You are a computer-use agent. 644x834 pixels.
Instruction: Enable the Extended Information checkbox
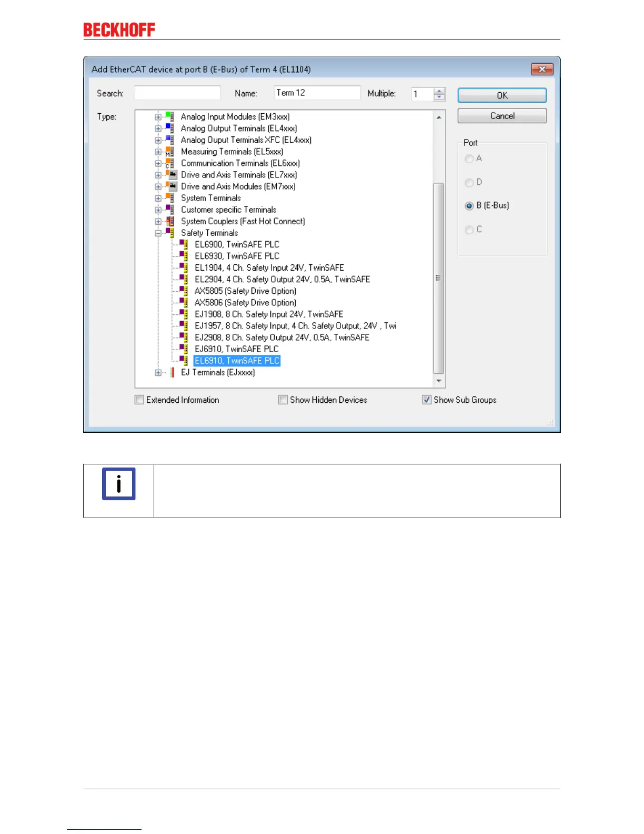point(139,400)
